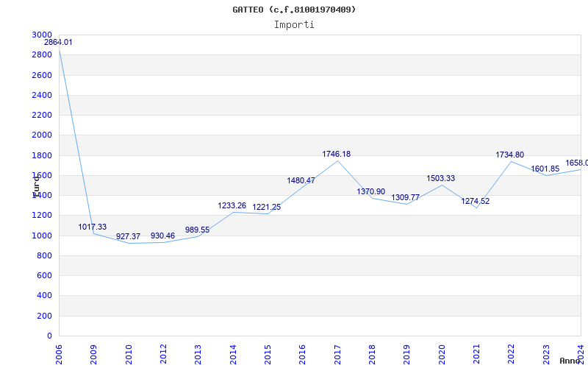Click the 927.37 value label
The width and height of the screenshot is (588, 368).
pyautogui.click(x=128, y=236)
